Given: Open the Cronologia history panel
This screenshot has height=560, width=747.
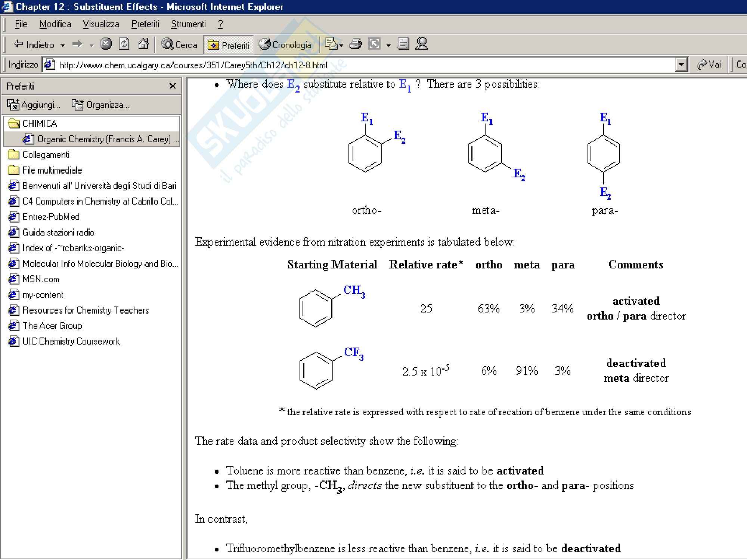Looking at the screenshot, I should (x=286, y=45).
